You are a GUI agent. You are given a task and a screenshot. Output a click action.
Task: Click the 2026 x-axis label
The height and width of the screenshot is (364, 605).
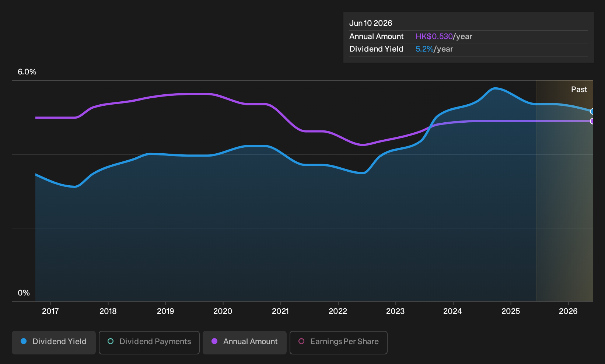click(568, 311)
